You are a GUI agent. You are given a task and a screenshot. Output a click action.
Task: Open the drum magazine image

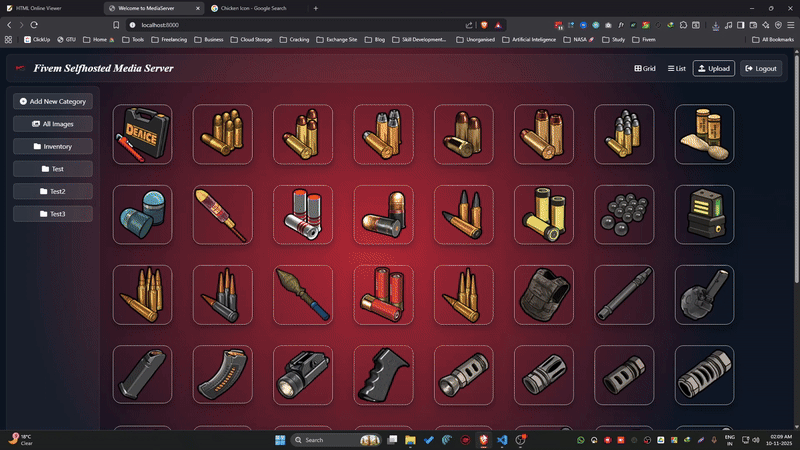705,295
